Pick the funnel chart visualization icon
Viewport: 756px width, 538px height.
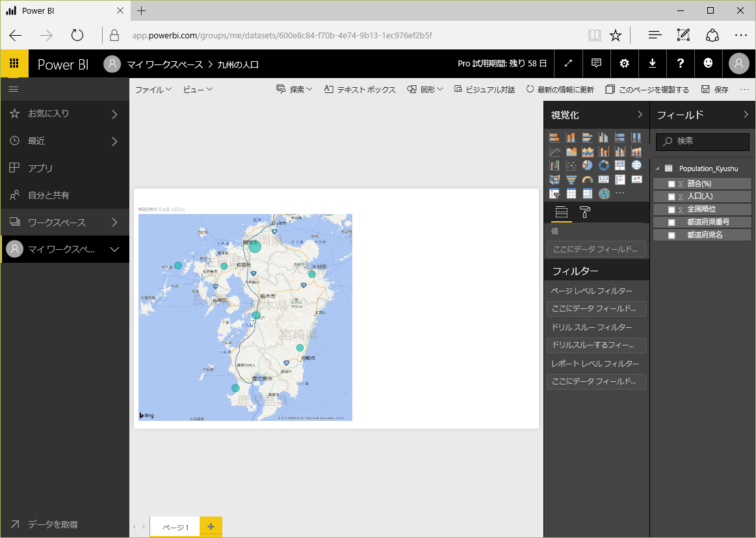[571, 180]
